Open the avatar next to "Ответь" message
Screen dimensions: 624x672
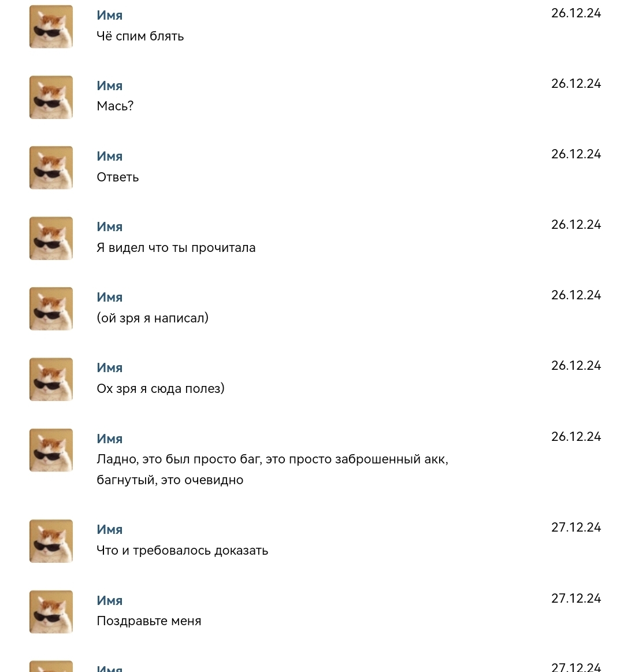51,168
